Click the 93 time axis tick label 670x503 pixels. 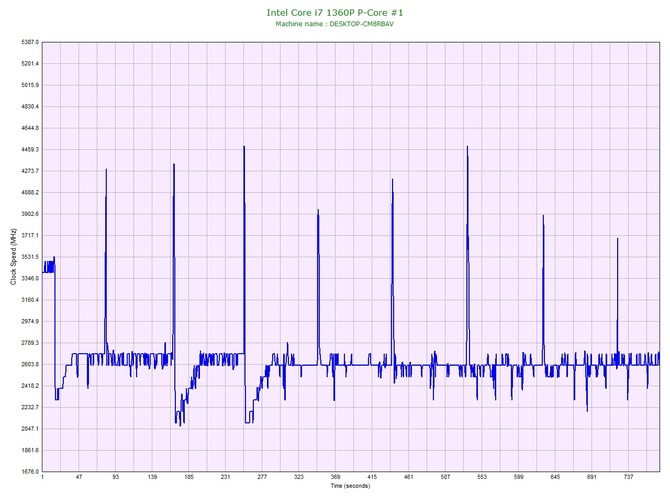pos(116,477)
